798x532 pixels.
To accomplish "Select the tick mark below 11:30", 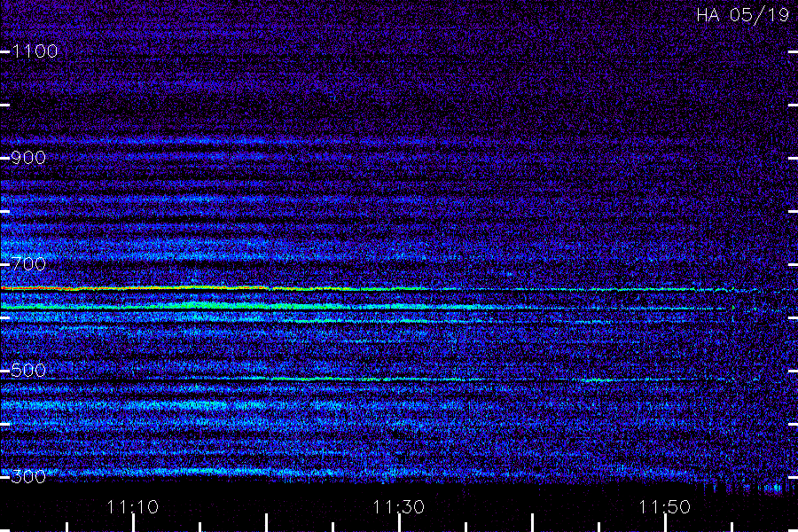I will (x=399, y=523).
